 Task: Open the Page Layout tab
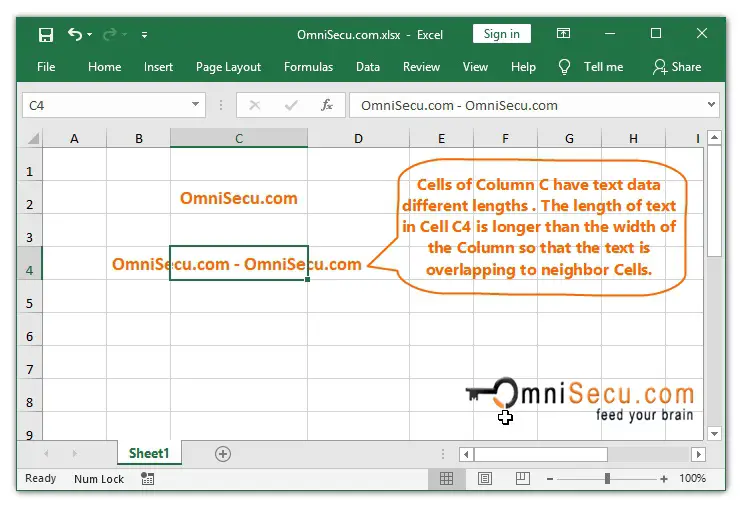(228, 67)
